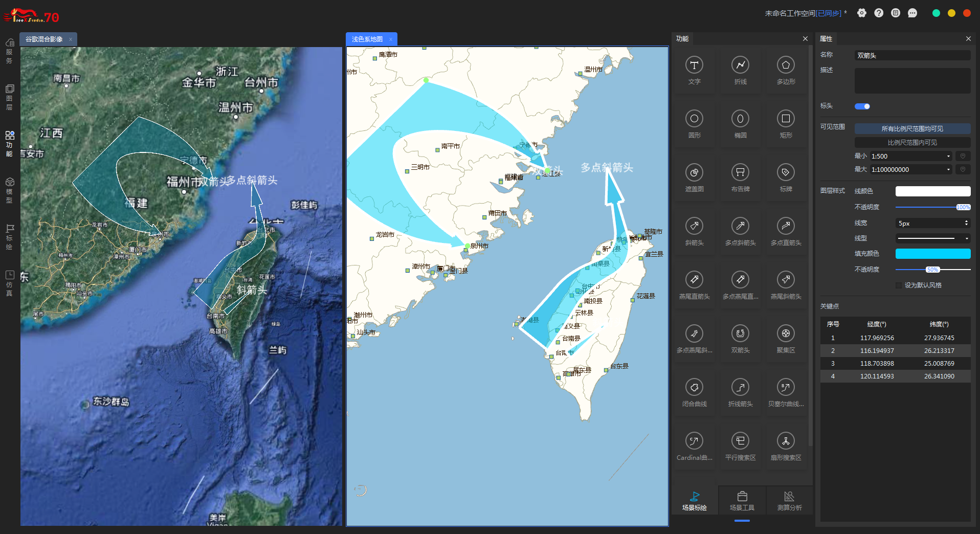Viewport: 980px width, 534px height.
Task: Select the 斜箭头 arrow tool
Action: coord(694,231)
